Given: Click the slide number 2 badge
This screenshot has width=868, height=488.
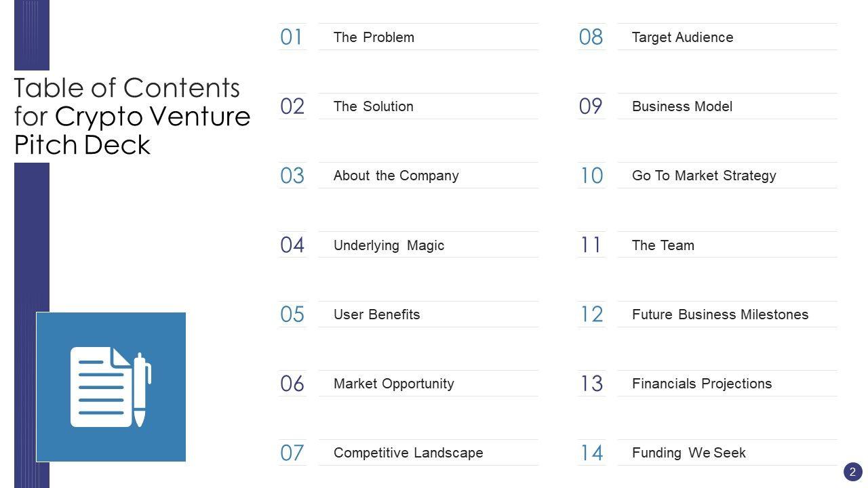Looking at the screenshot, I should point(852,472).
